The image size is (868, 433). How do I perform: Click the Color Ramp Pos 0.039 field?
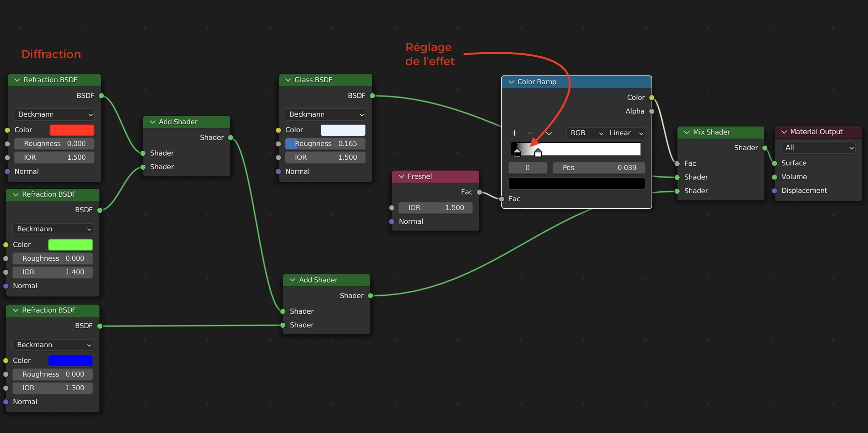pos(599,168)
